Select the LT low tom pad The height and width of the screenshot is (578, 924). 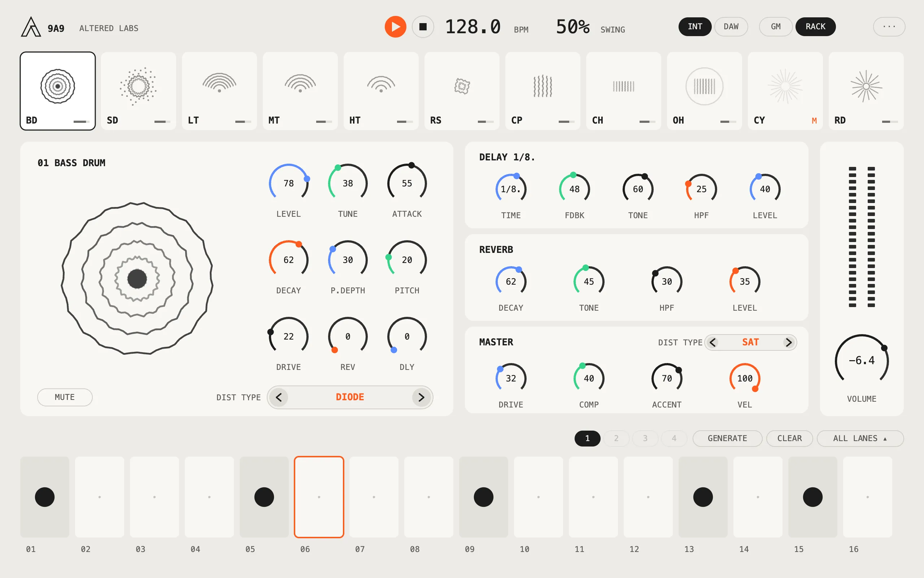point(219,91)
